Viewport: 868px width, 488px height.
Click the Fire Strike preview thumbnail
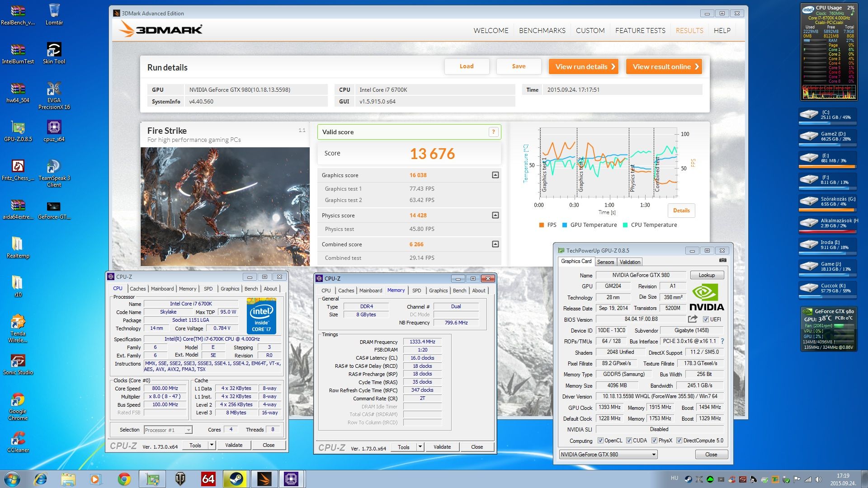pyautogui.click(x=225, y=206)
